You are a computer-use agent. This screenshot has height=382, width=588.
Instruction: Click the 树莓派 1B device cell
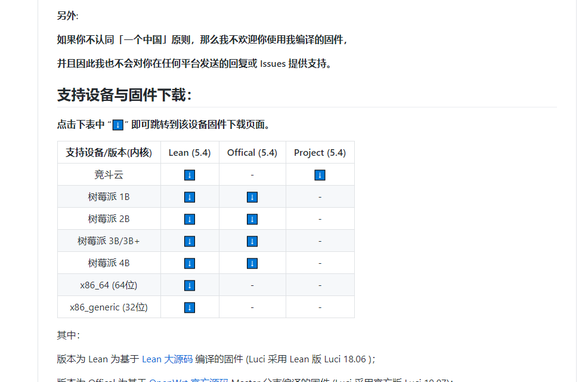(109, 196)
